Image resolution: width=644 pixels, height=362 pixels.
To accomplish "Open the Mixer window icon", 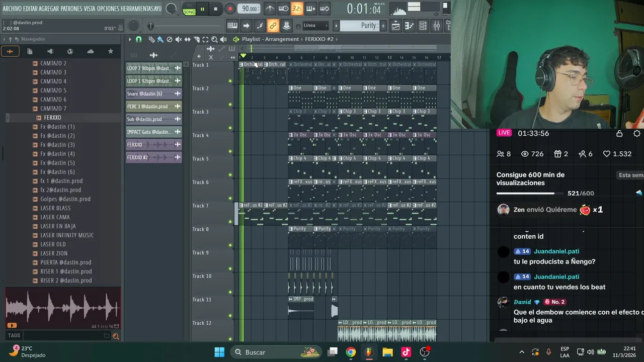I will [436, 26].
